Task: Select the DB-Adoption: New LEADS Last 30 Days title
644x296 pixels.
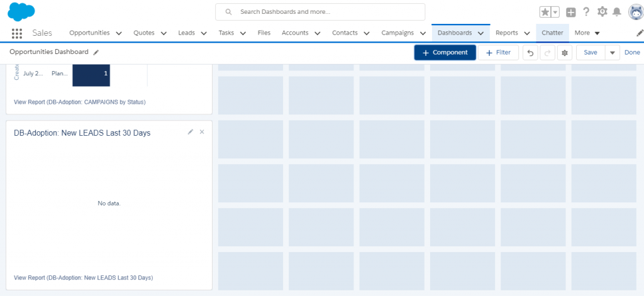Action: pyautogui.click(x=82, y=133)
